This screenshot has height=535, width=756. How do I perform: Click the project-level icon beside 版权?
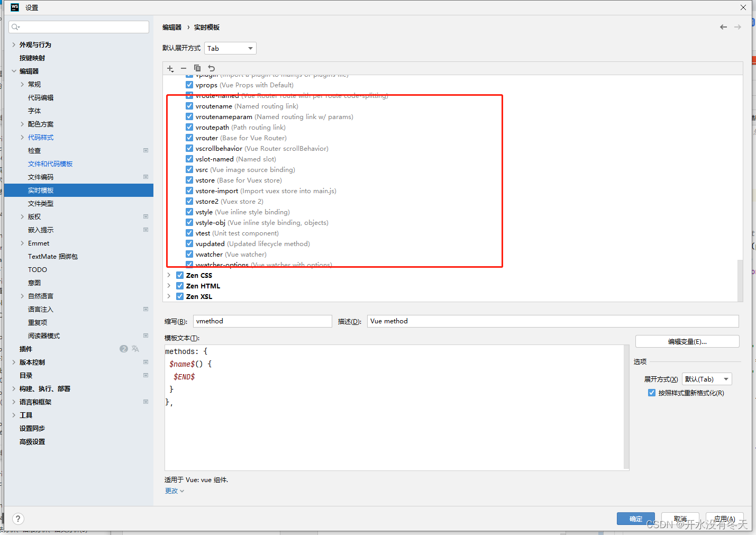[145, 216]
